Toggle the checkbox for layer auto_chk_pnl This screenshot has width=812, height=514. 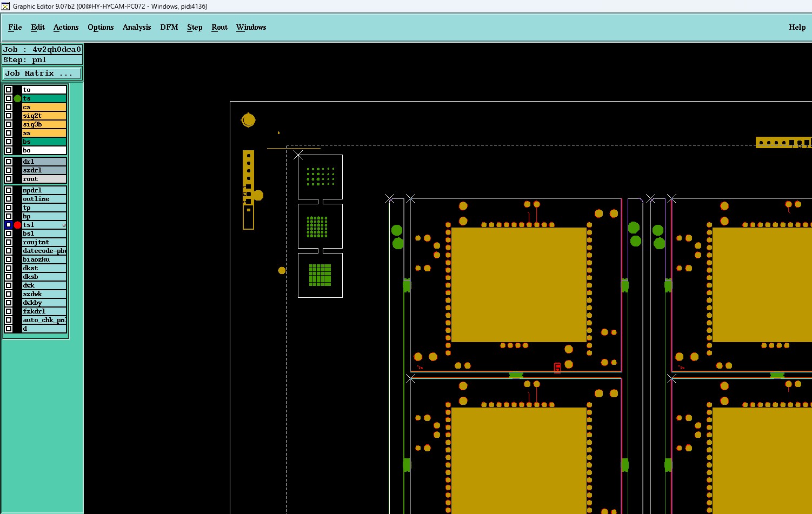(9, 320)
